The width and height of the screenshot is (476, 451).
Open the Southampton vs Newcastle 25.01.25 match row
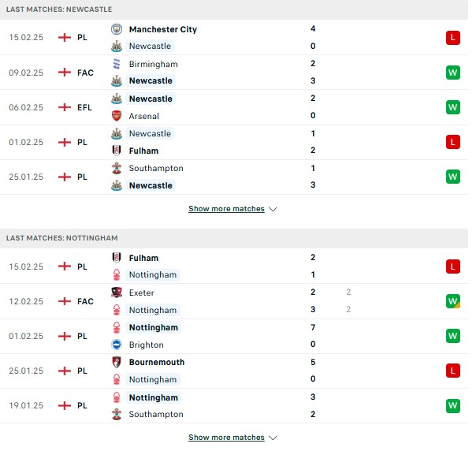(x=234, y=177)
